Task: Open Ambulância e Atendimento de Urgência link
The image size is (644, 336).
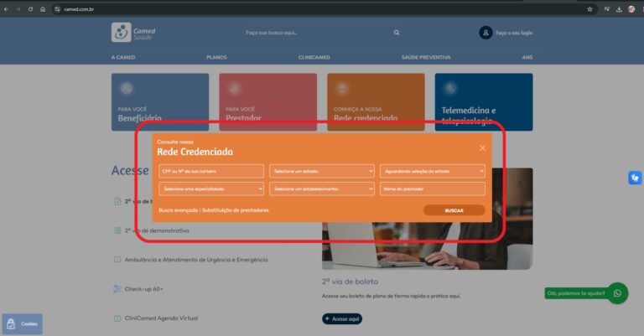Action: [196, 260]
